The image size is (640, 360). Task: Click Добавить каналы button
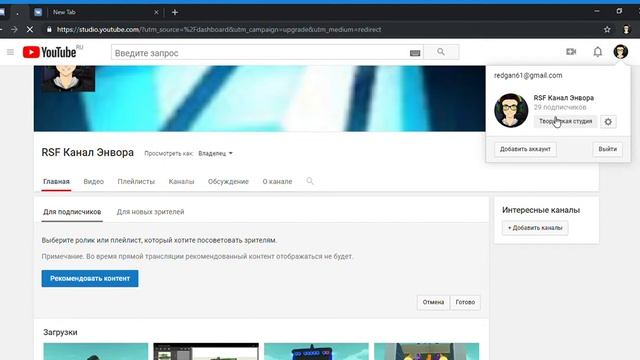535,228
